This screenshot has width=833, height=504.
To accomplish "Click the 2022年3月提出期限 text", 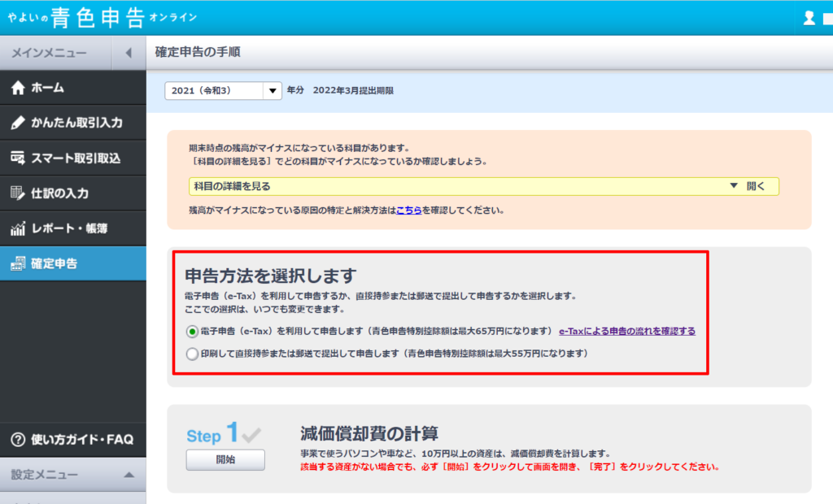I will coord(353,90).
